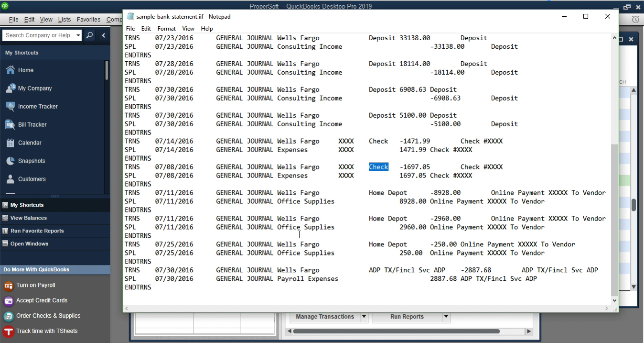Click the Track time with TSheets icon
Image resolution: width=644 pixels, height=343 pixels.
click(8, 332)
